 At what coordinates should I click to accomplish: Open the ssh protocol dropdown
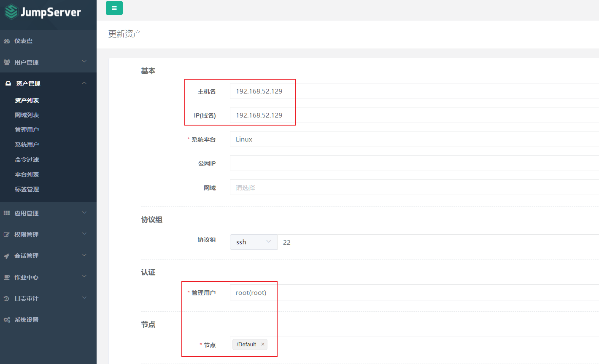(254, 242)
